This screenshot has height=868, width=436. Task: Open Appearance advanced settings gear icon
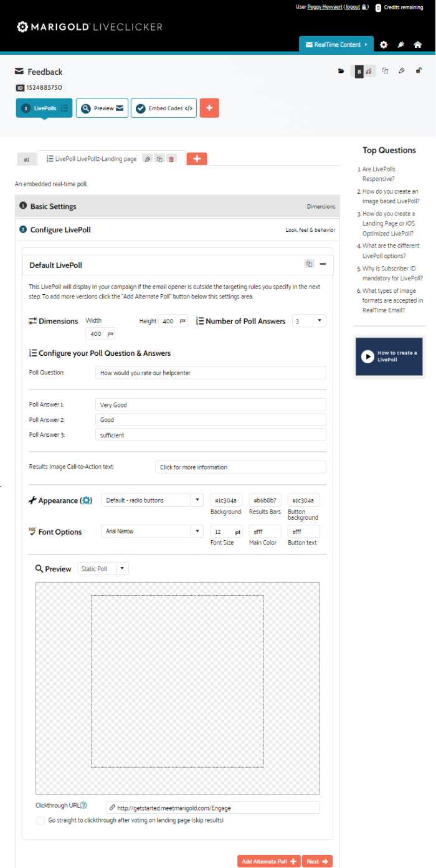coord(87,500)
